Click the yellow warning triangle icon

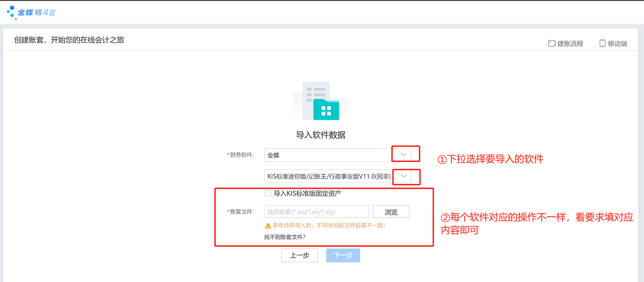[268, 226]
